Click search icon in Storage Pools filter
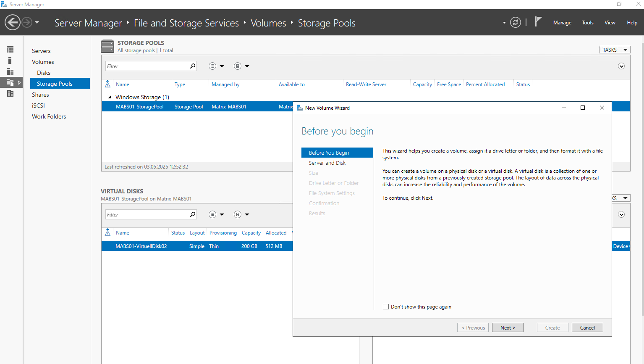 [x=193, y=66]
